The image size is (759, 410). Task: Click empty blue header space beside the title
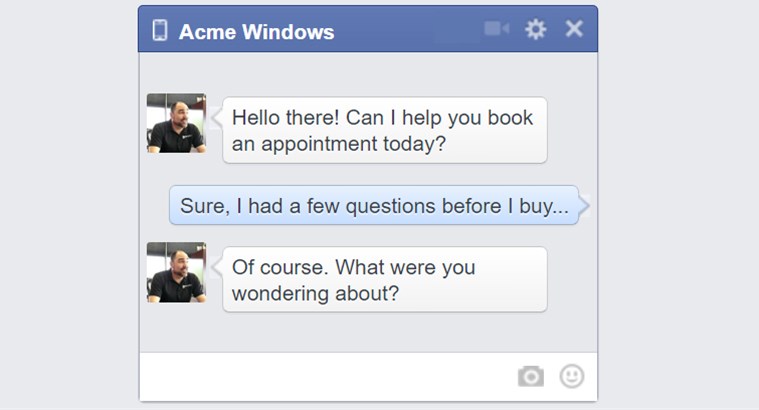(x=410, y=30)
